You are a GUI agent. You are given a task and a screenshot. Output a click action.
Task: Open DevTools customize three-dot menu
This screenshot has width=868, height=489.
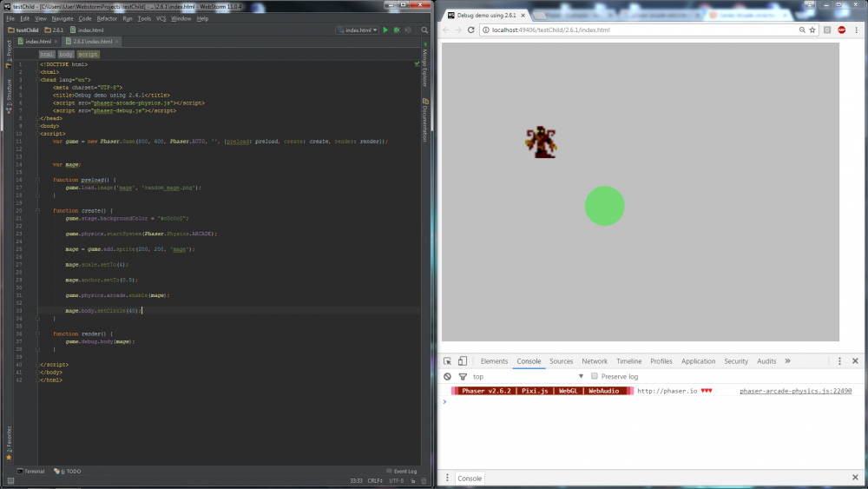pos(839,361)
